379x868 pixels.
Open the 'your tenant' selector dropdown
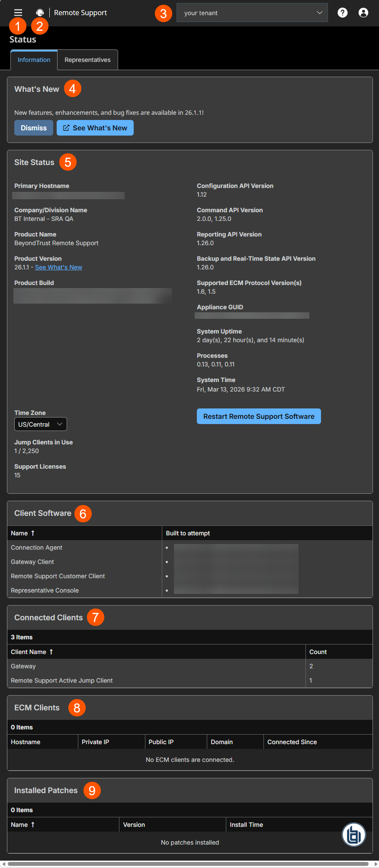(x=252, y=13)
